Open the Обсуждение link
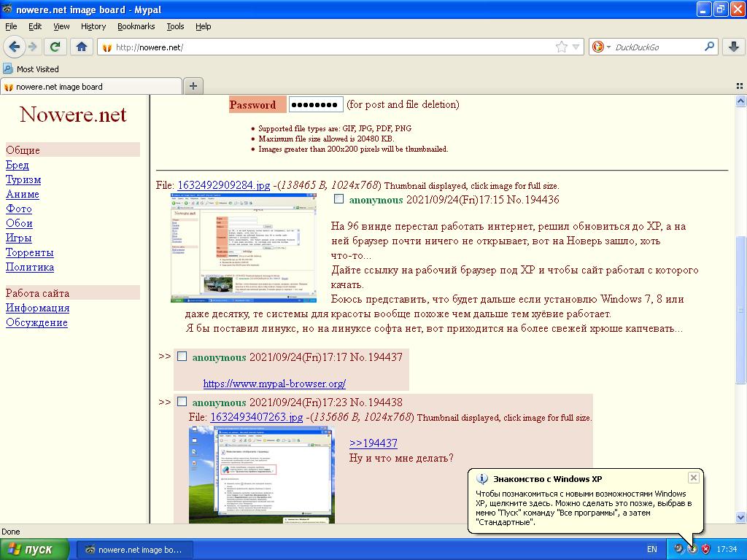Screen dimensions: 747x560 click(x=36, y=322)
